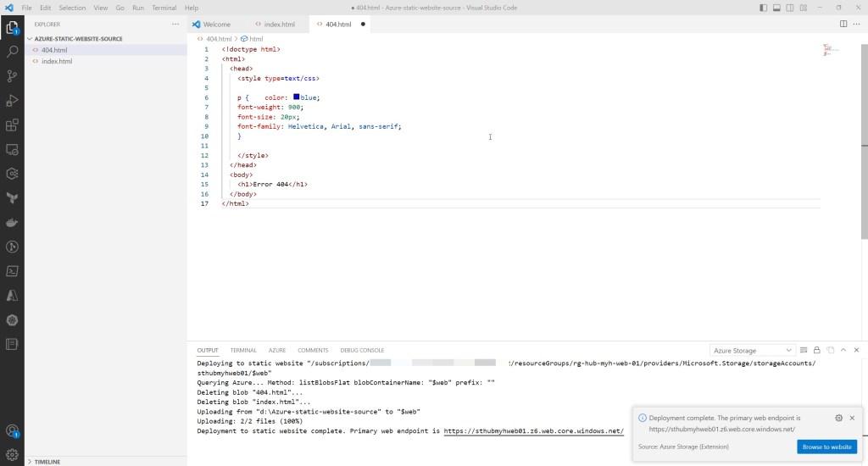Select index.html in the Explorer tree
Image resolution: width=868 pixels, height=466 pixels.
(x=57, y=61)
